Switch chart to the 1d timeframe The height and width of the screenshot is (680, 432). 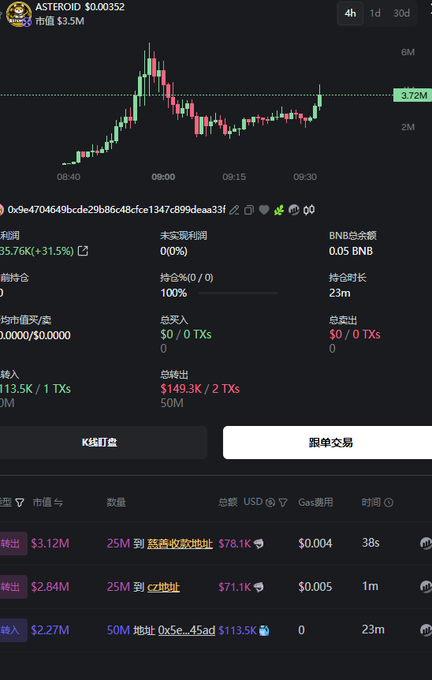click(x=375, y=13)
